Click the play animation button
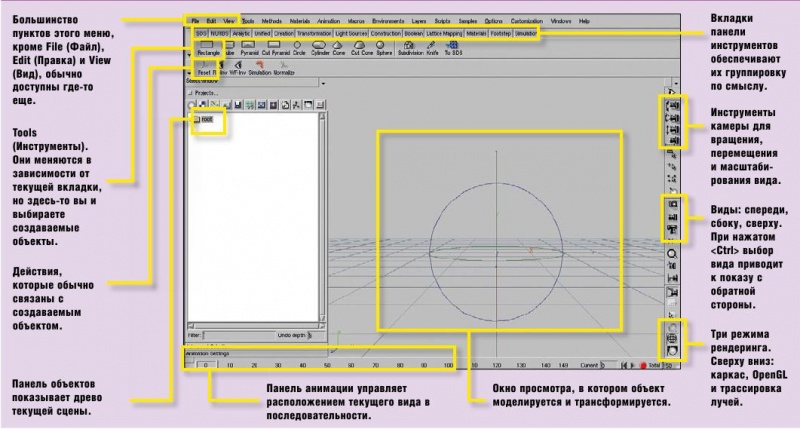Screen dimensions: 800x429 click(x=633, y=366)
